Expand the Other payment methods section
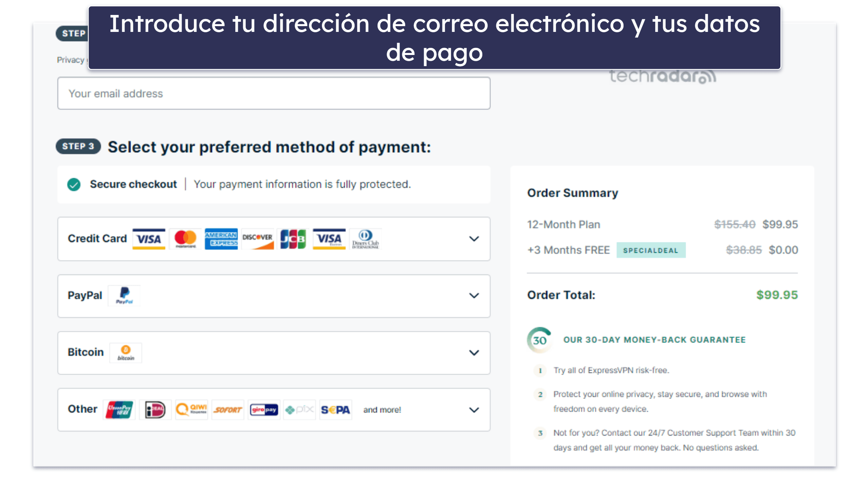This screenshot has width=868, height=485. tap(475, 409)
